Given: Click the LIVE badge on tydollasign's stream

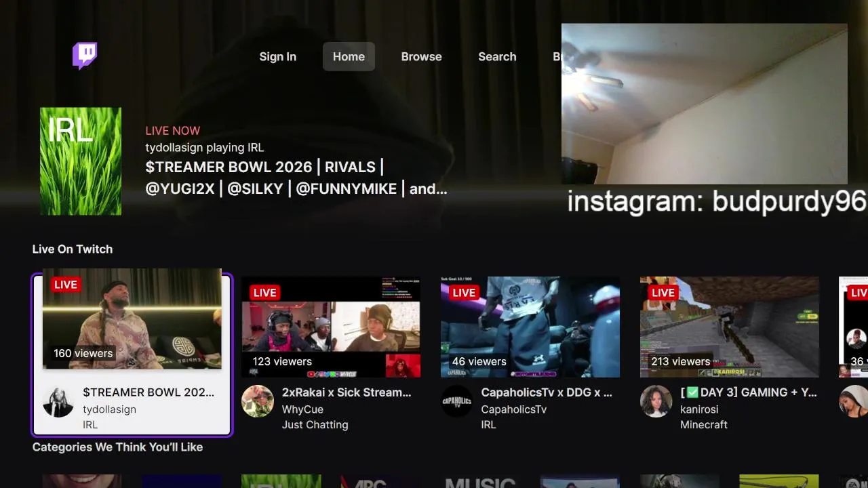Looking at the screenshot, I should (x=66, y=285).
